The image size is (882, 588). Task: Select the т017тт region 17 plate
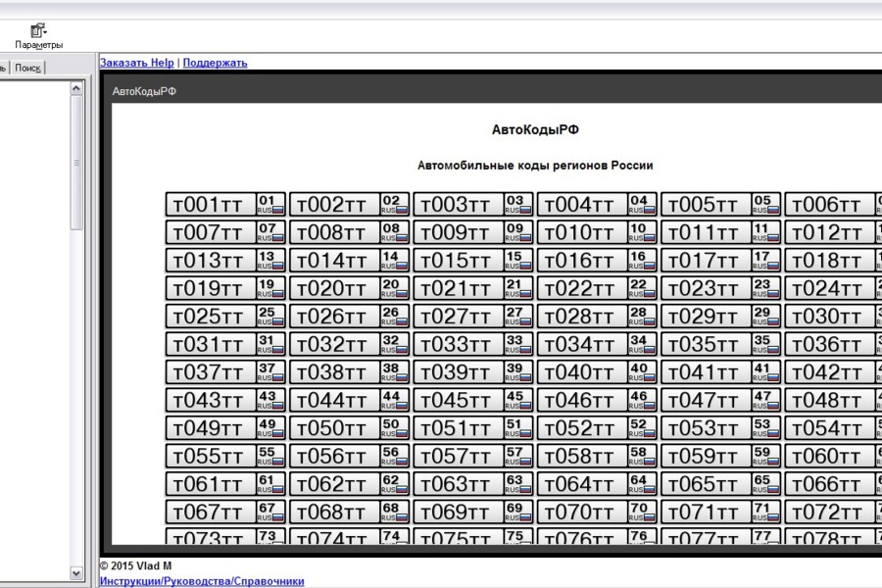pyautogui.click(x=720, y=261)
